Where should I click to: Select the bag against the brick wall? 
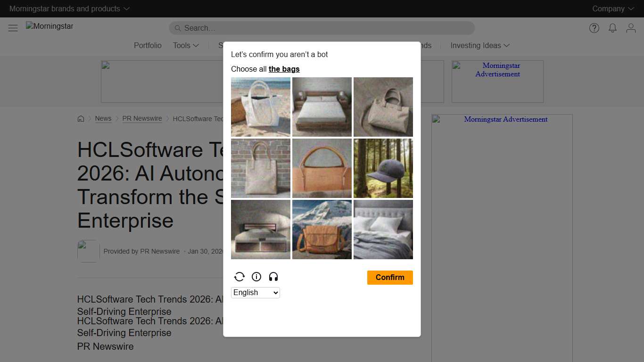260,168
